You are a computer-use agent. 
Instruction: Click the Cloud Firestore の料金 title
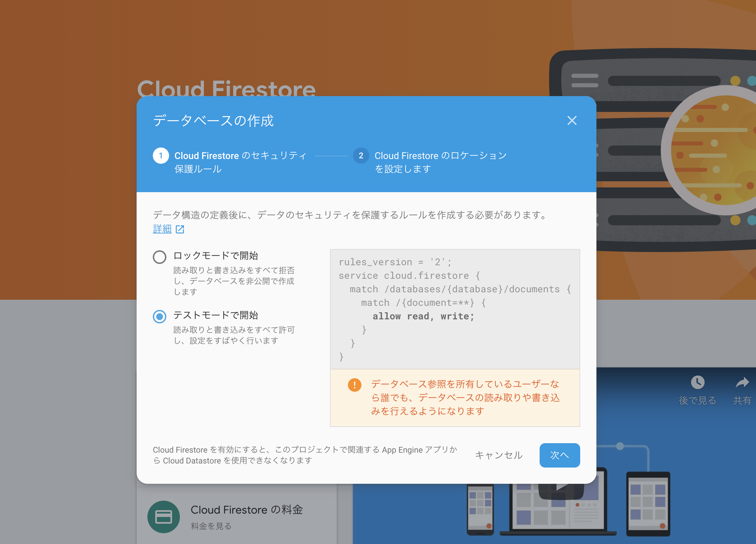point(246,509)
